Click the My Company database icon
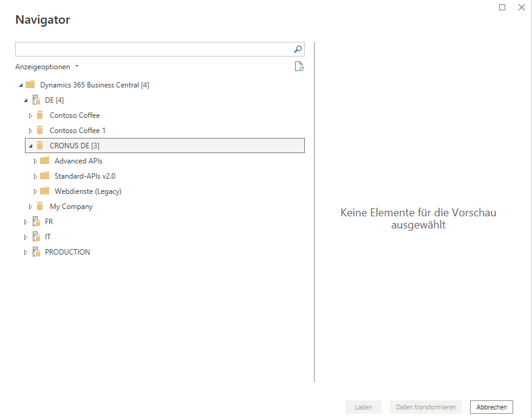Viewport: 532px width, 418px height. tap(39, 206)
